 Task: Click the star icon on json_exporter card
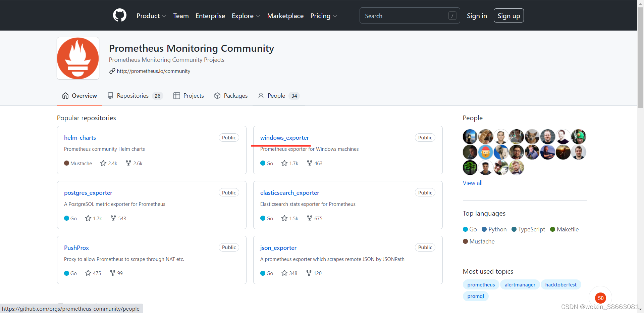[284, 273]
